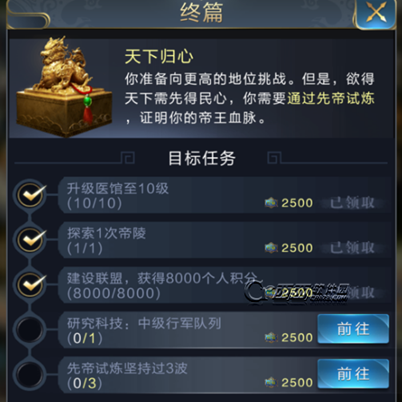Open the 通过先帝试炼 highlighted link

pos(331,98)
